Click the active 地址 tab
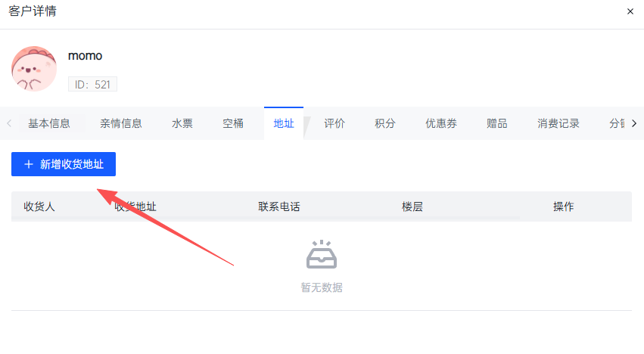The width and height of the screenshot is (644, 354). (284, 123)
